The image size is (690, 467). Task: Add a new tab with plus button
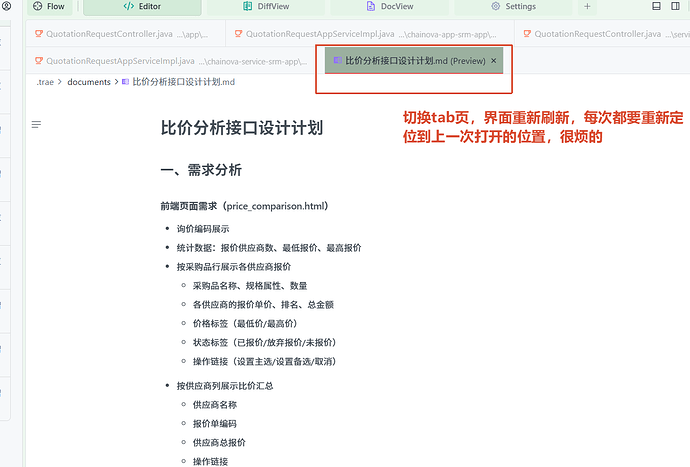coord(587,7)
